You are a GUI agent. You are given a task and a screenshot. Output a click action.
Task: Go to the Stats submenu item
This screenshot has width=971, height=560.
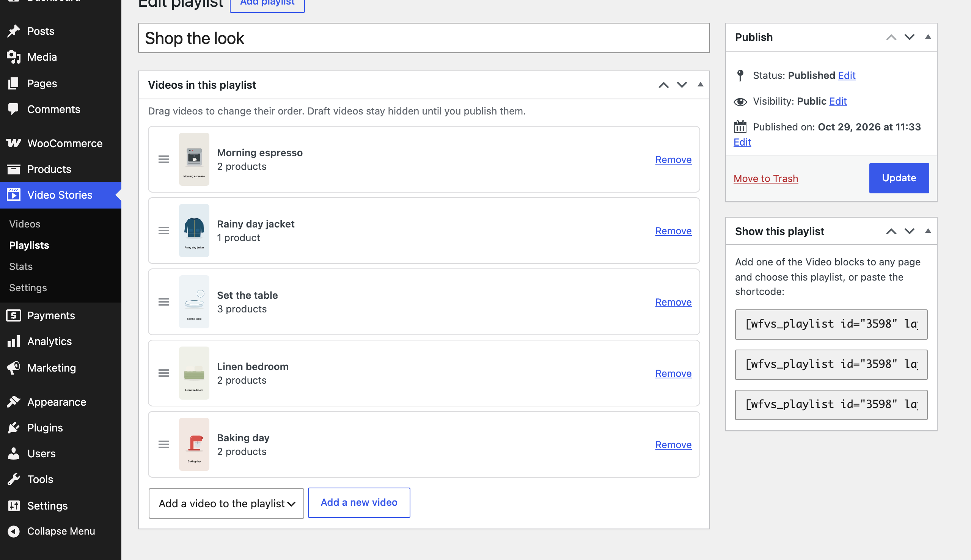point(21,266)
